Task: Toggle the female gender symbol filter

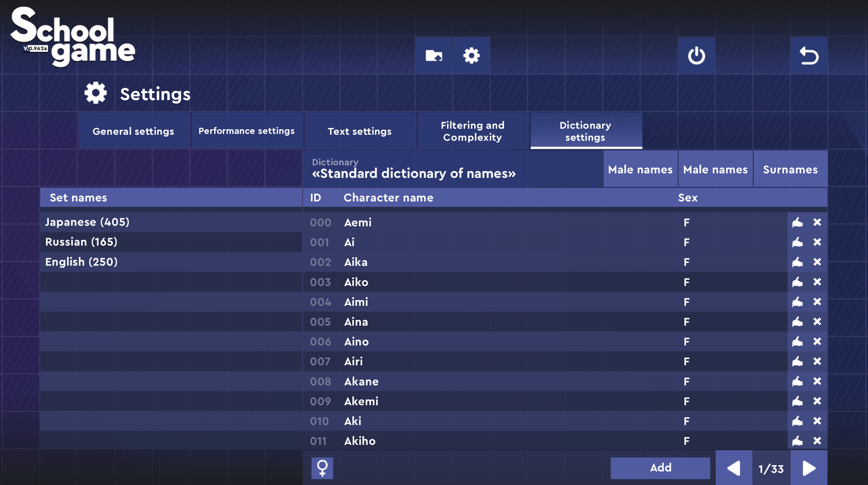Action: click(322, 468)
